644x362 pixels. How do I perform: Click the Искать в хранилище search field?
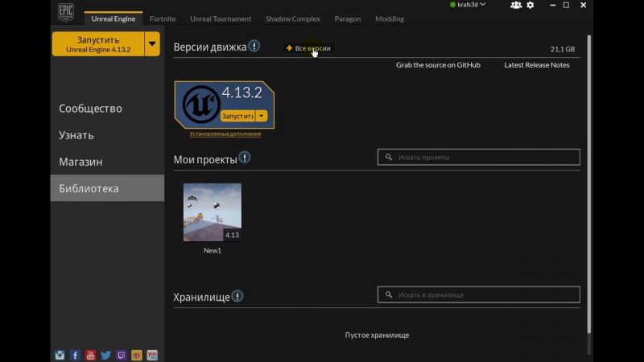[x=479, y=294]
